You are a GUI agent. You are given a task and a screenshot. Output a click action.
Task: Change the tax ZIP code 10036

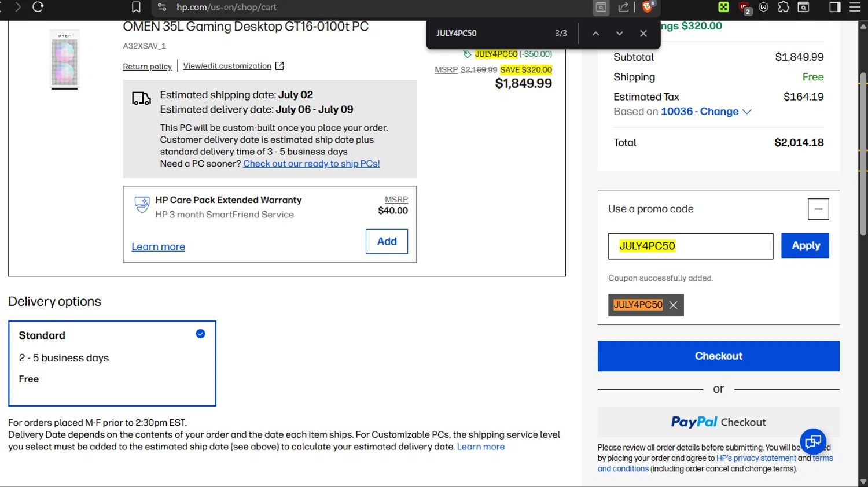point(706,112)
